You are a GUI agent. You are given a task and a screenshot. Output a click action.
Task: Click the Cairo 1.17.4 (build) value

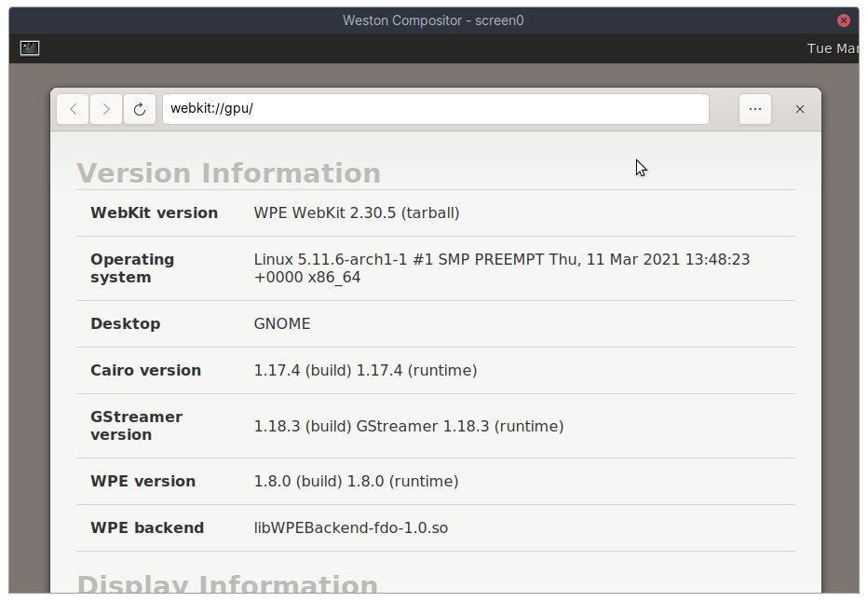[x=365, y=370]
